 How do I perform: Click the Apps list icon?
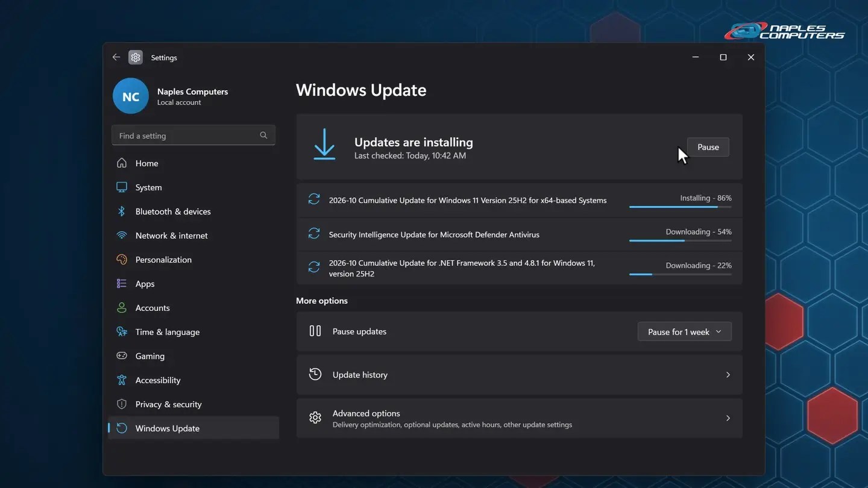click(122, 284)
